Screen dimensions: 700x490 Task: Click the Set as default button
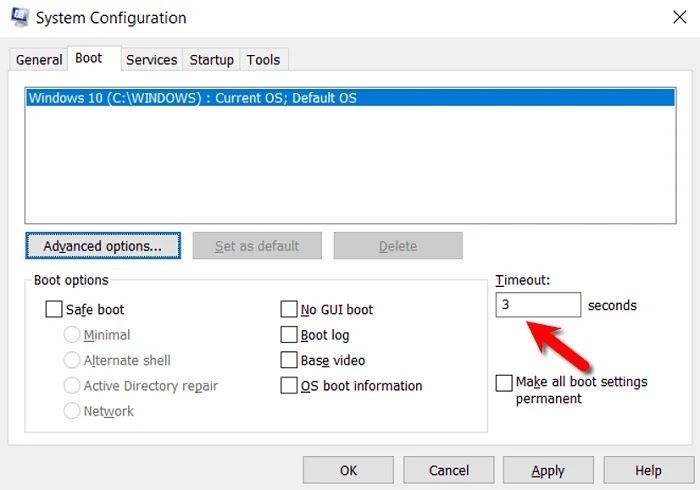[257, 245]
